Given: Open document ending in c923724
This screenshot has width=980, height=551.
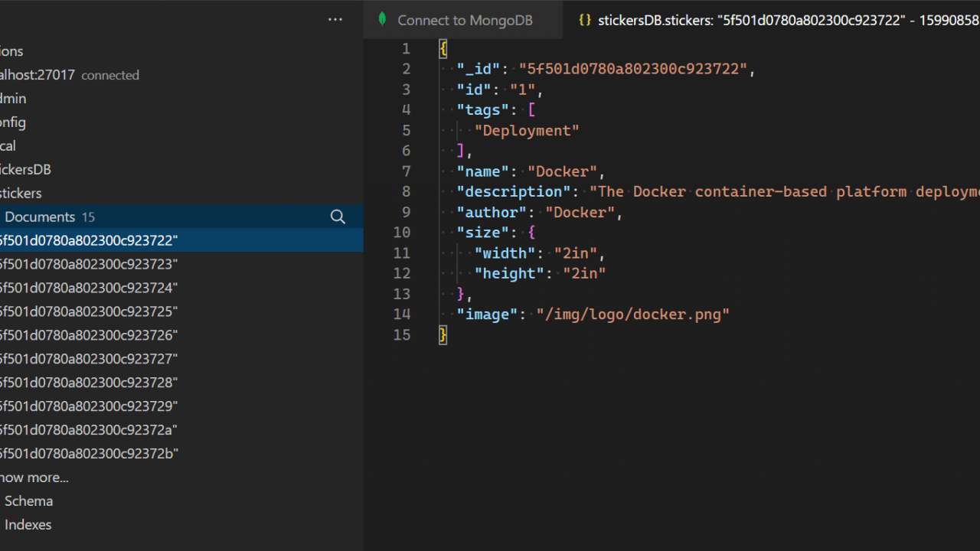Looking at the screenshot, I should click(88, 288).
